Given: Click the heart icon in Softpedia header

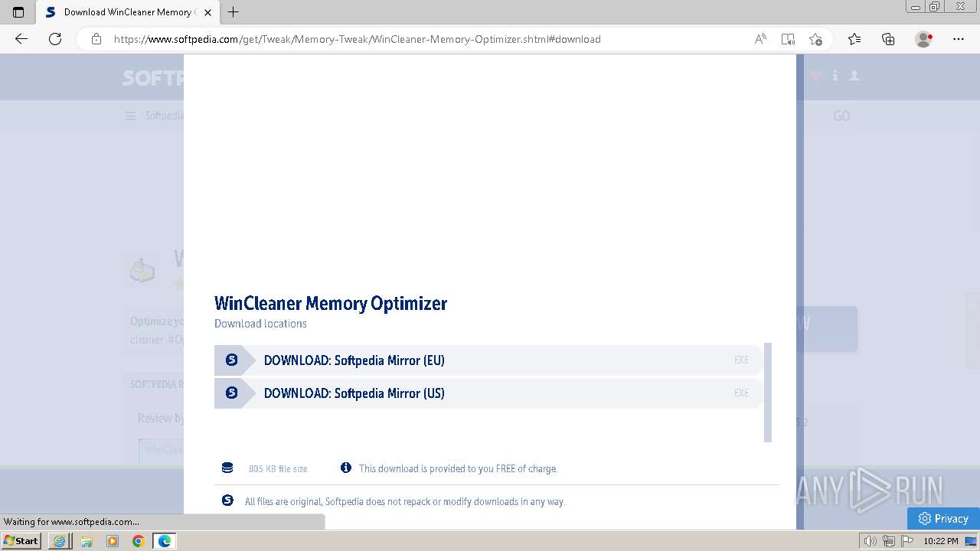Looking at the screenshot, I should click(x=815, y=76).
